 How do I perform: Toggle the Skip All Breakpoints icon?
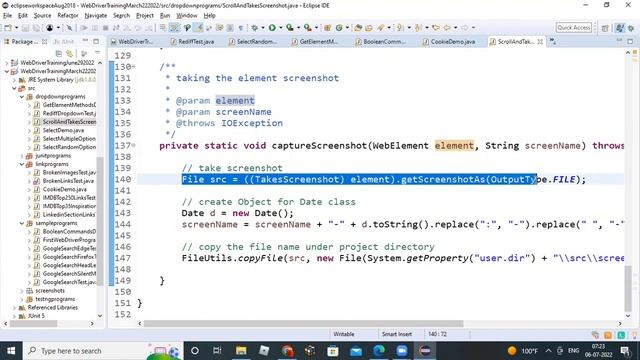pos(69,28)
